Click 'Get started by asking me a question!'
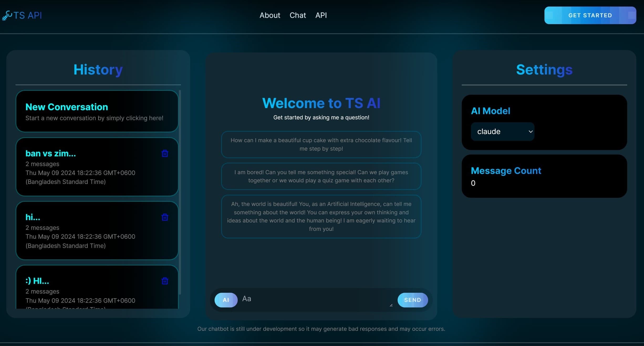 click(321, 117)
